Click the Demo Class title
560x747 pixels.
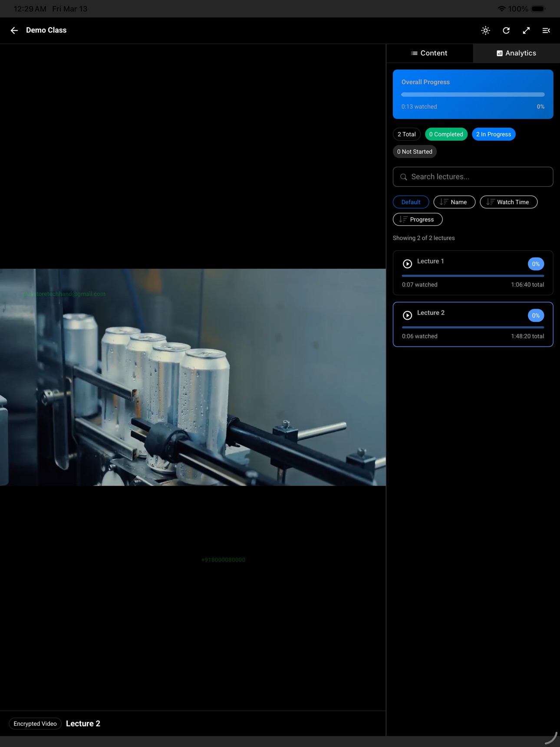click(x=46, y=30)
